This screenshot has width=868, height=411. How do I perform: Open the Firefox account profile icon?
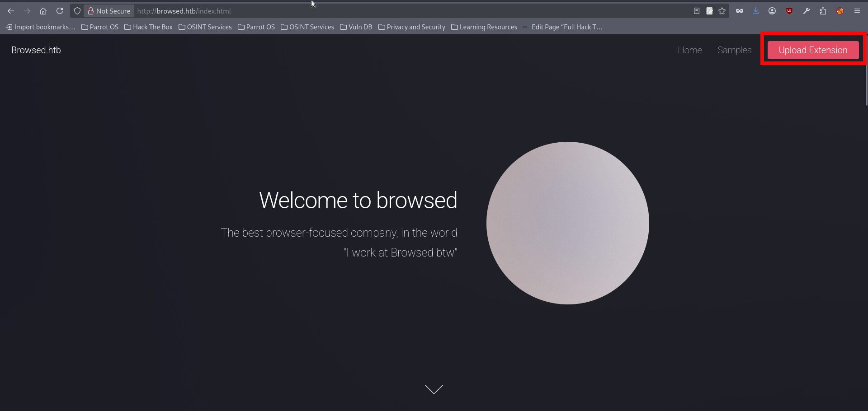tap(772, 11)
